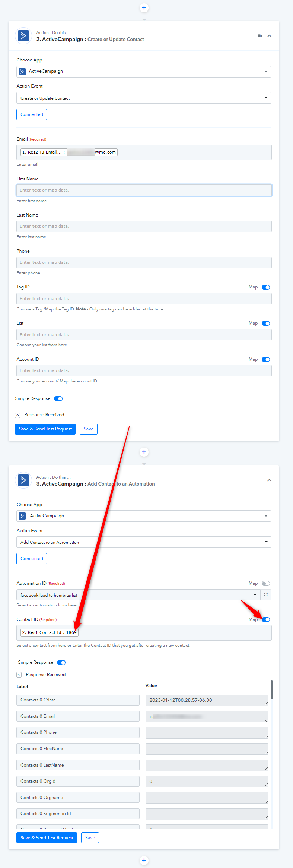Screen dimensions: 293x868
Task: Click the Contacts 0 Email value field
Action: 207,717
